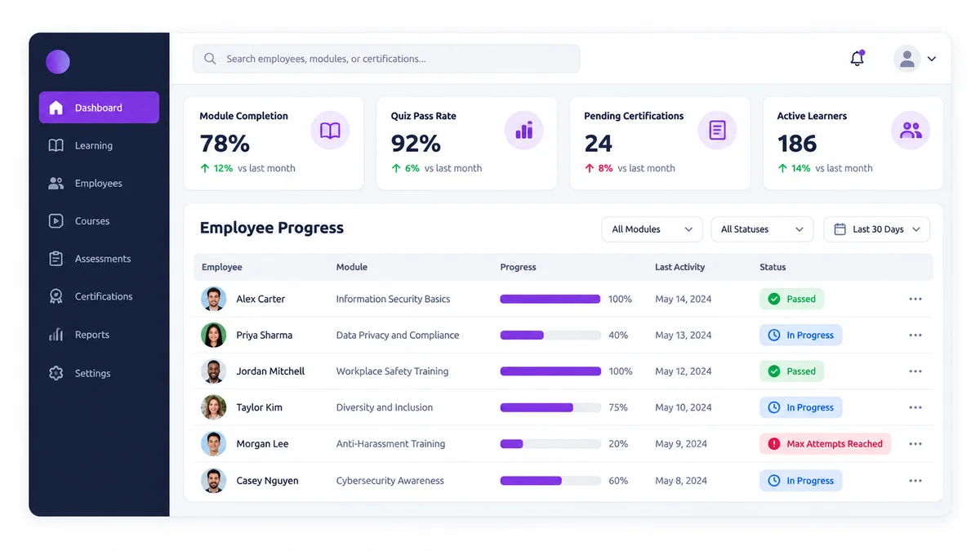Click Priya Sharma's In Progress badge
Viewport: 980px width, 551px height.
pyautogui.click(x=800, y=335)
